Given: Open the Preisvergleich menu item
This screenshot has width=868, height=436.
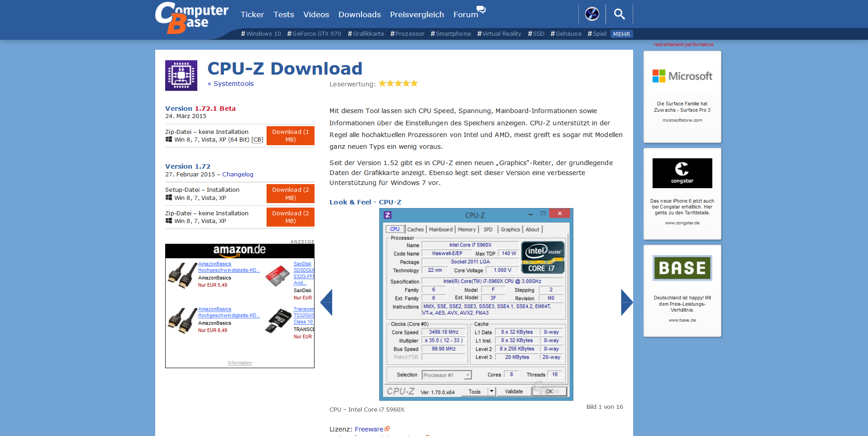Looking at the screenshot, I should [417, 14].
